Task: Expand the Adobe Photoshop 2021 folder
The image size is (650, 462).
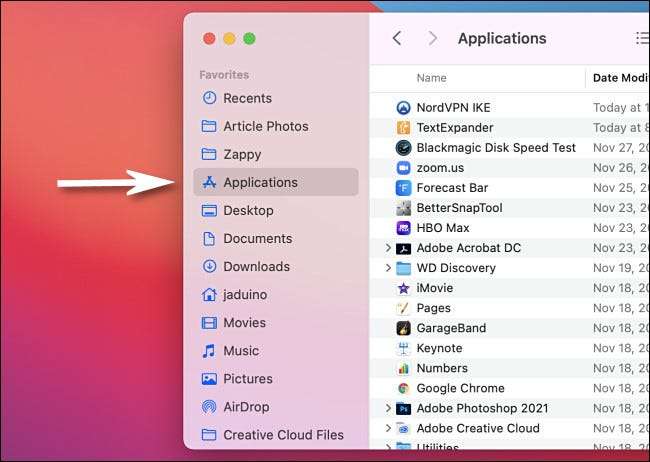Action: coord(388,408)
